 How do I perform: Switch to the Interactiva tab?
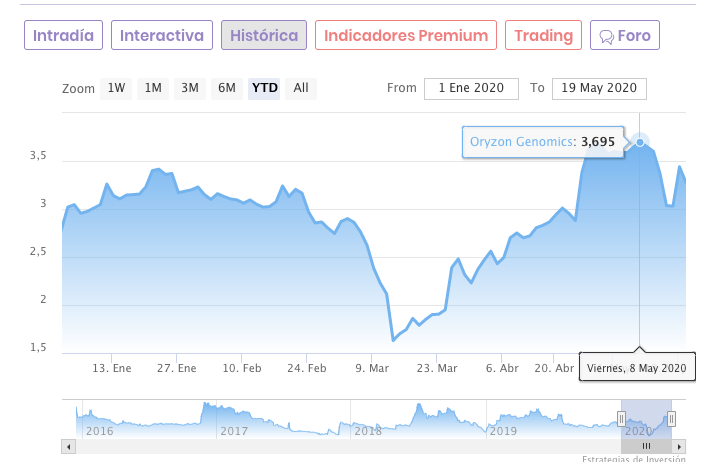[x=162, y=36]
